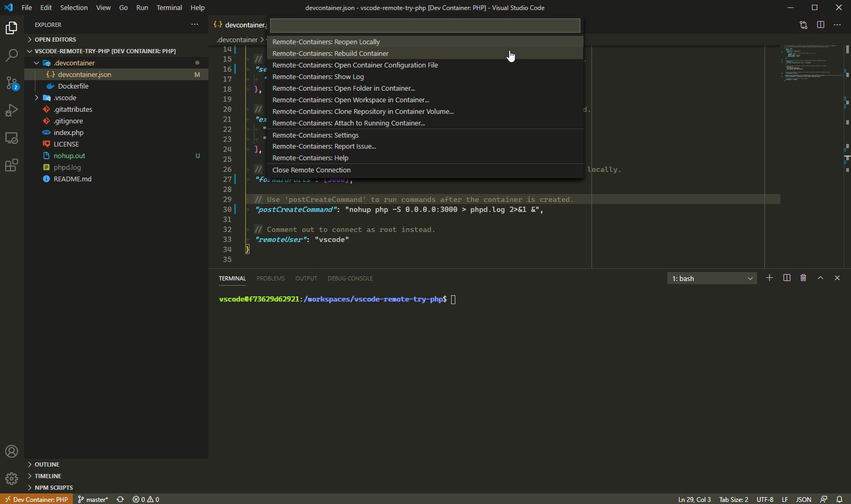
Task: Open the Dockerfile in explorer
Action: pos(73,86)
